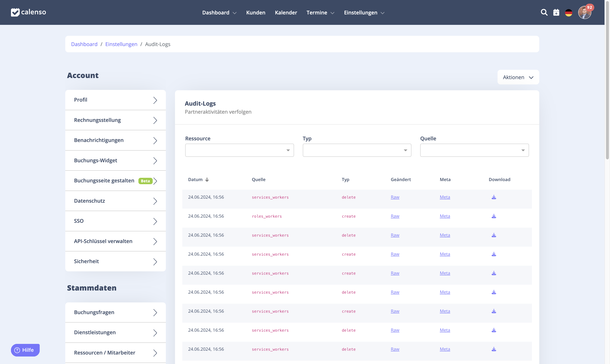
Task: Open Kalender from the top navigation
Action: coord(286,12)
